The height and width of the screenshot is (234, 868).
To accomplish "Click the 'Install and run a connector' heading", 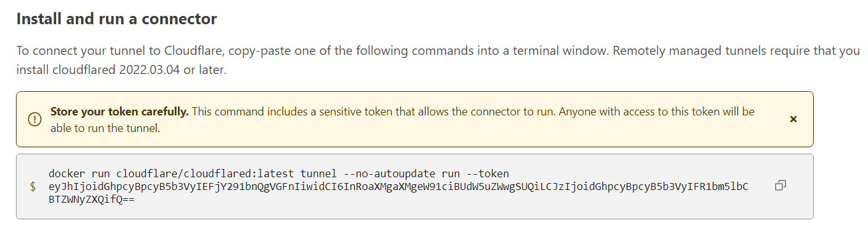I will 116,19.
